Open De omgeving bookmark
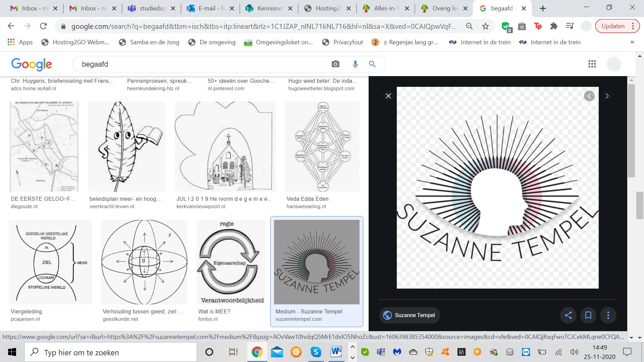 [x=212, y=42]
